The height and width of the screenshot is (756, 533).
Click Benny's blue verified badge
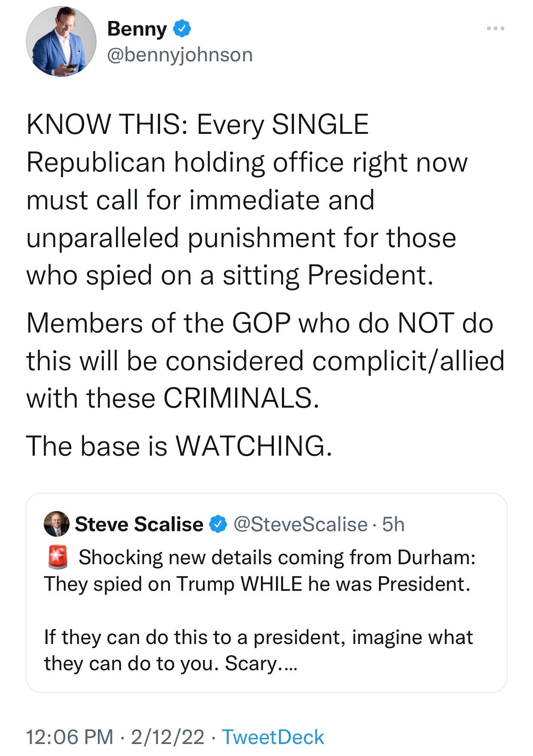(182, 29)
